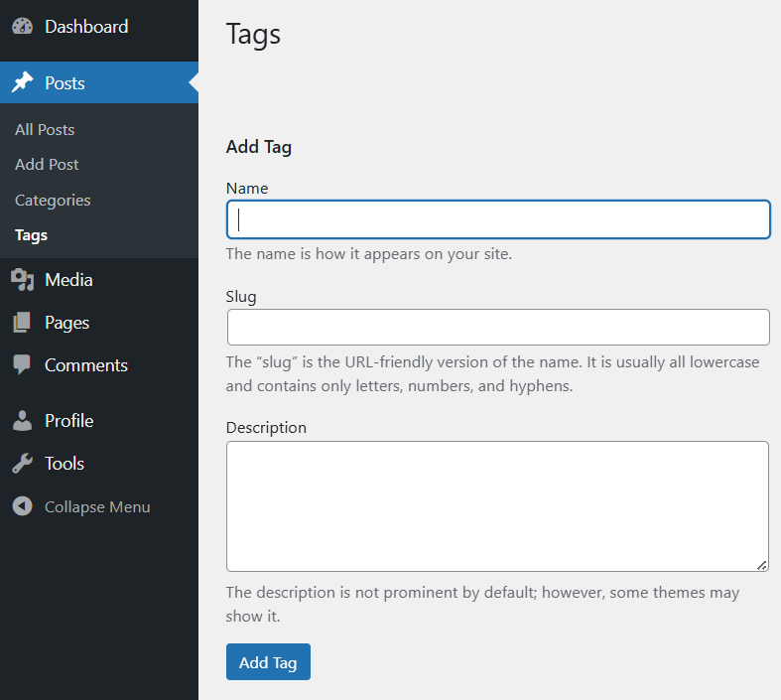The image size is (781, 700).
Task: Open the Dashboard menu label
Action: pyautogui.click(x=86, y=27)
